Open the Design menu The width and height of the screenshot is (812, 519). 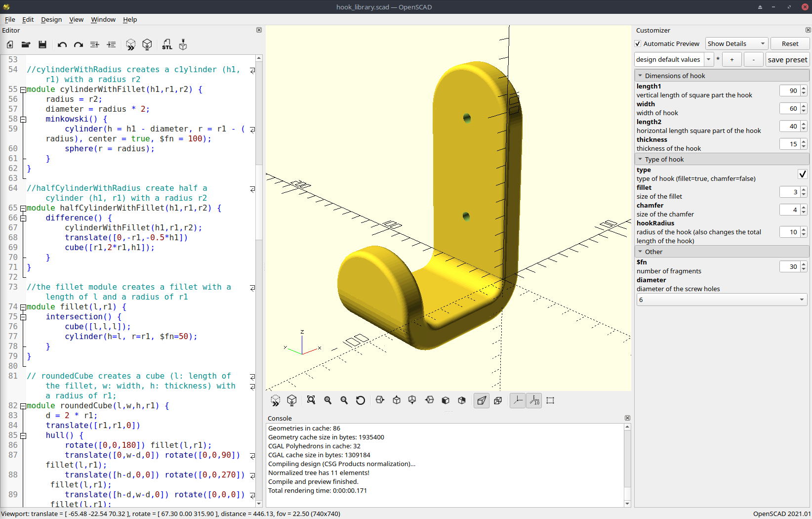coord(51,19)
